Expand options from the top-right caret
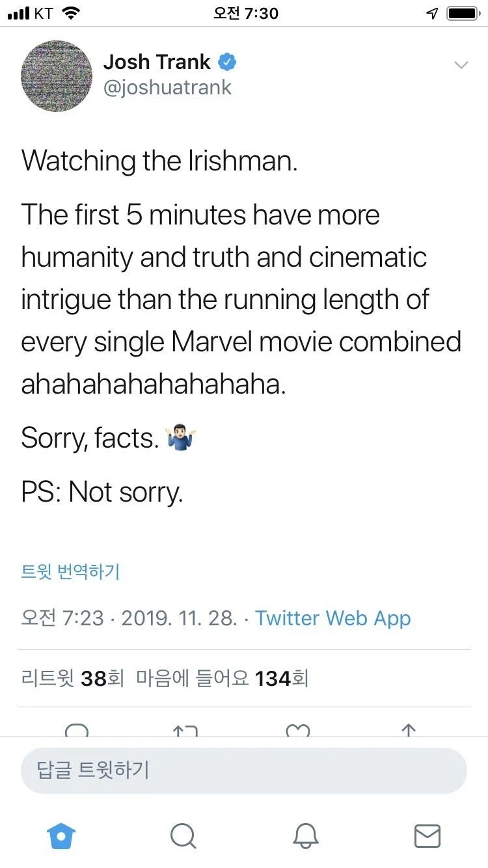This screenshot has height=868, width=488. pyautogui.click(x=462, y=65)
